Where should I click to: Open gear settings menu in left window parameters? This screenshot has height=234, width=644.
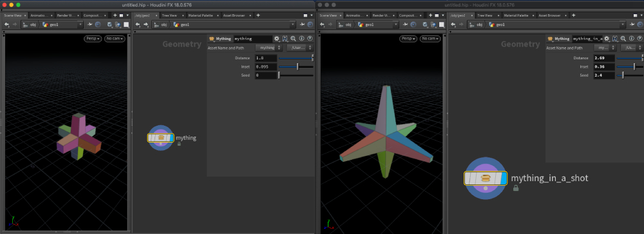coord(277,39)
